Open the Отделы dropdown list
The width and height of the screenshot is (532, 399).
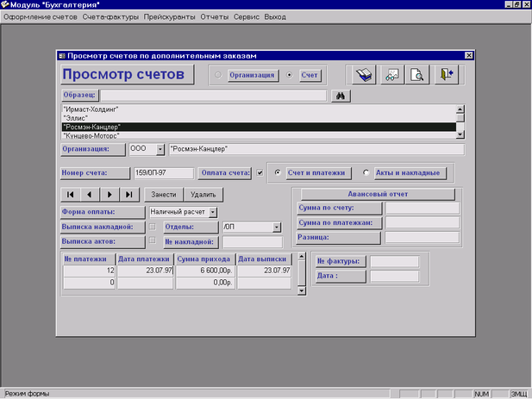coord(277,227)
